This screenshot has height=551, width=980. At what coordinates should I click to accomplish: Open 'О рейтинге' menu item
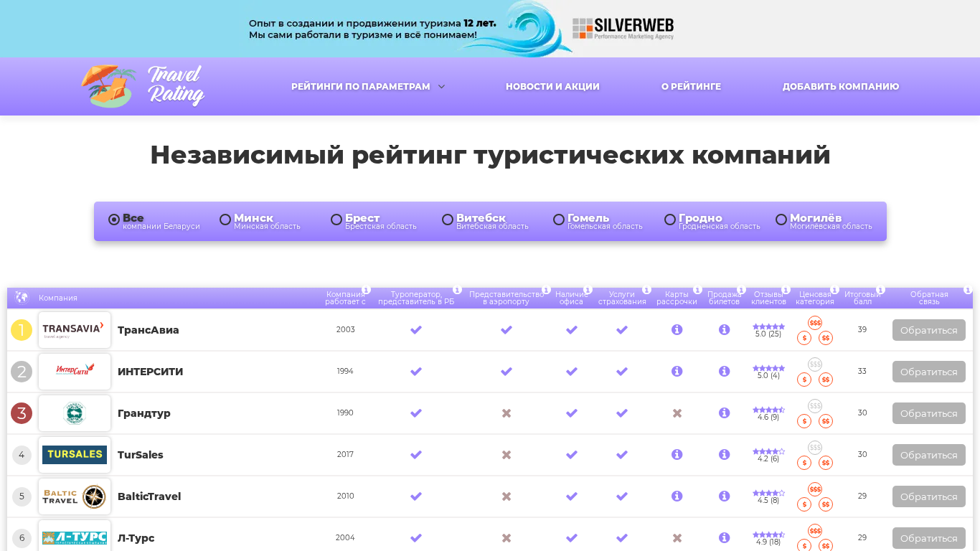pos(691,87)
